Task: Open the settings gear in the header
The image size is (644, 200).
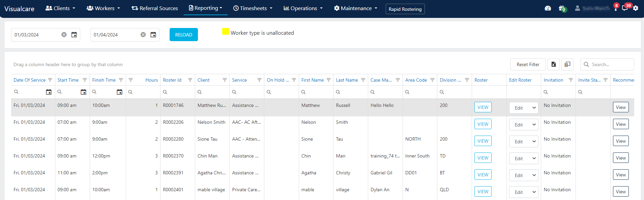Action: (x=636, y=8)
